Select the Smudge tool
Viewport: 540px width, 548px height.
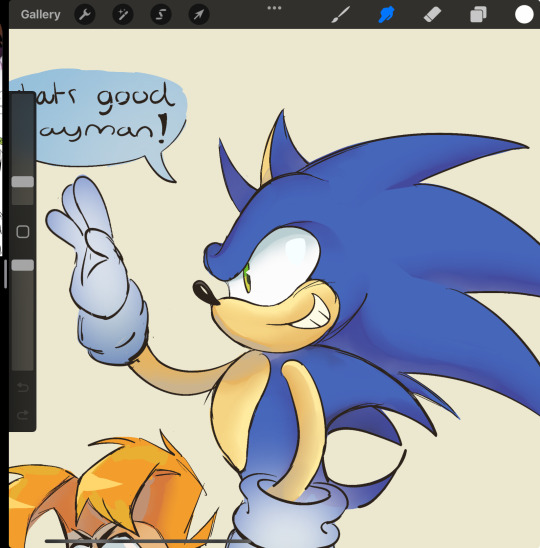coord(386,15)
